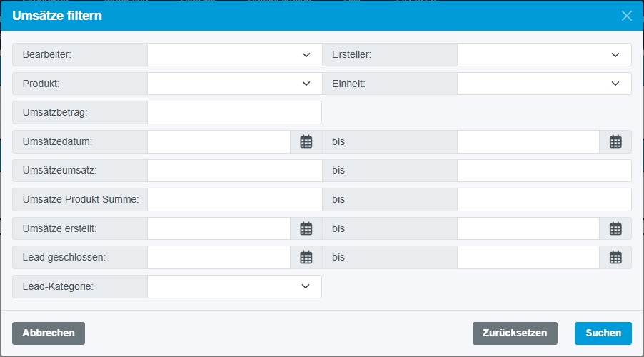Click the Abbrechen button
Viewport: 644px width, 357px height.
click(x=49, y=333)
